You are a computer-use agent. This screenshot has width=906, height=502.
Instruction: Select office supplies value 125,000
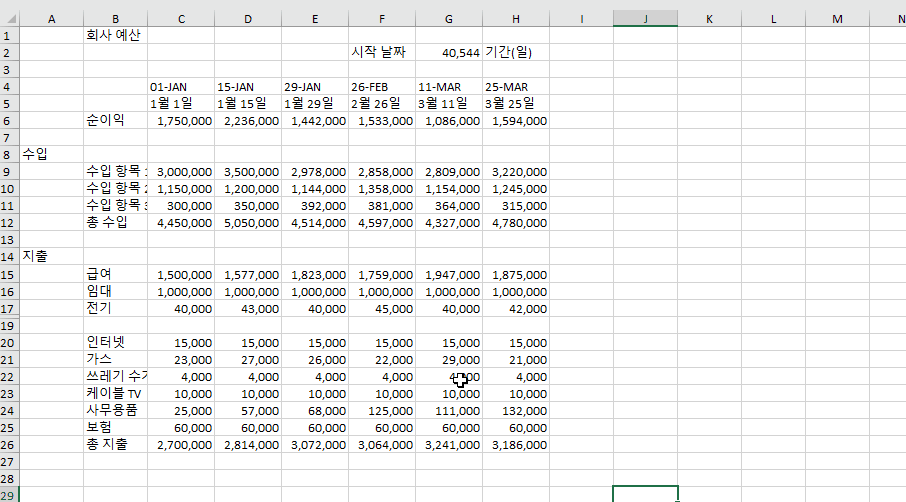pos(382,411)
